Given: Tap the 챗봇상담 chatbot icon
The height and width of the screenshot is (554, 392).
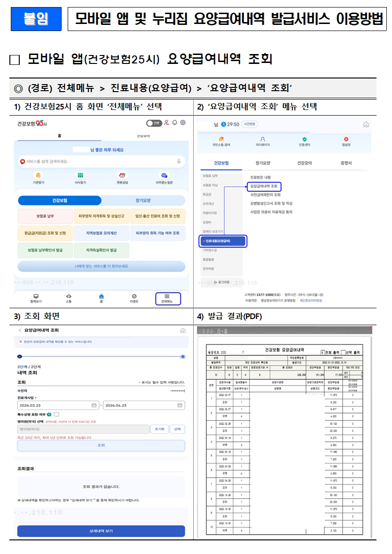Looking at the screenshot, I should pyautogui.click(x=122, y=175).
